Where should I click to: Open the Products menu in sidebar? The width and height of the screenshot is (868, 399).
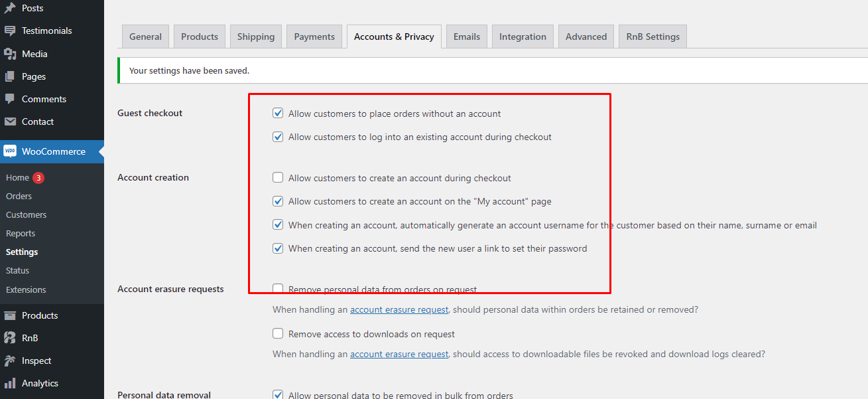[x=40, y=315]
